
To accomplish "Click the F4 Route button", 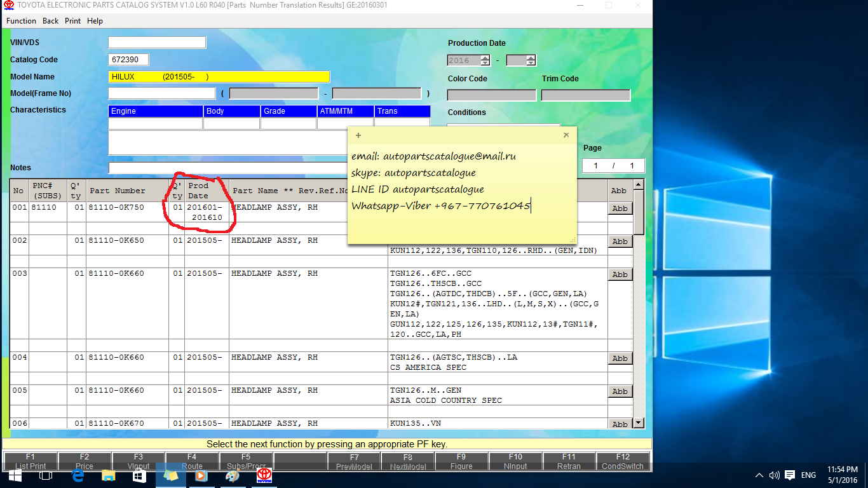I will 192,461.
